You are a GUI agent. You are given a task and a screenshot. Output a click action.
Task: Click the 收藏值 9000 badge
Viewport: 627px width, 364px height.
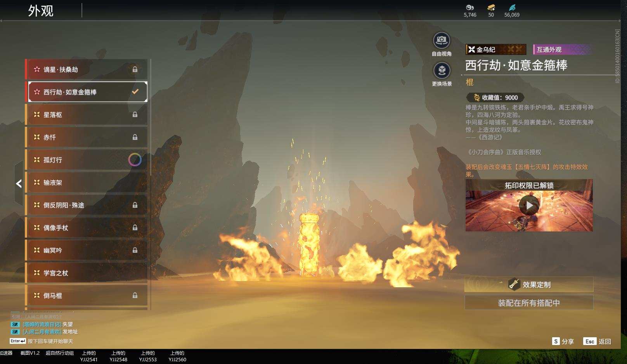(495, 98)
